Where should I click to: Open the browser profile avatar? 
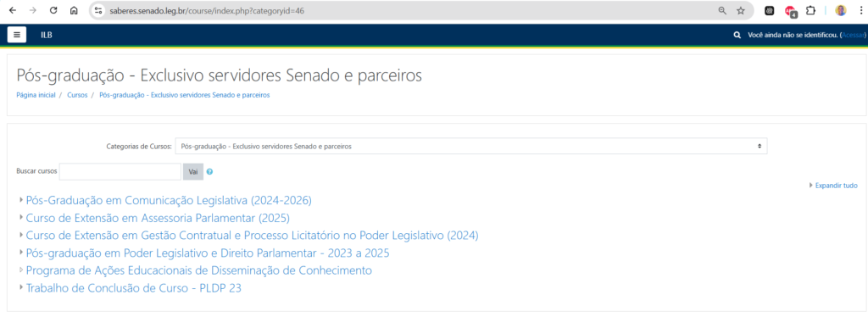pyautogui.click(x=841, y=10)
